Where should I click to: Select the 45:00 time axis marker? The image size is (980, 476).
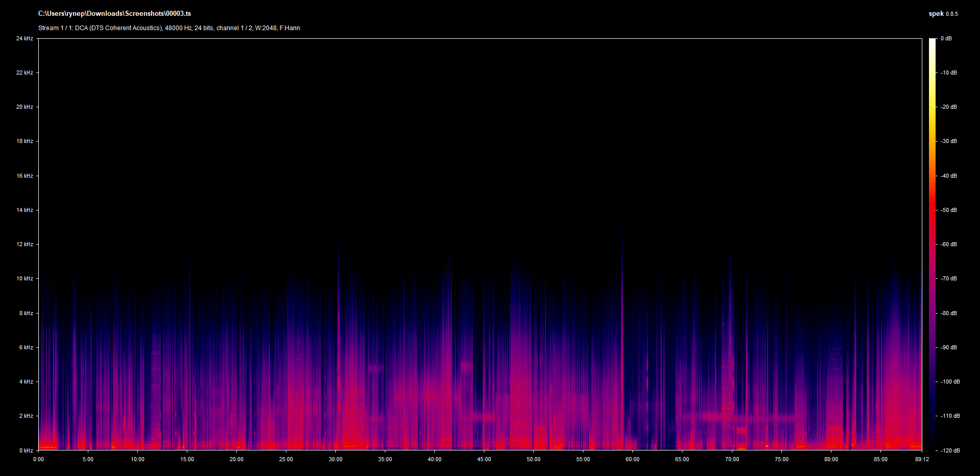(x=484, y=459)
